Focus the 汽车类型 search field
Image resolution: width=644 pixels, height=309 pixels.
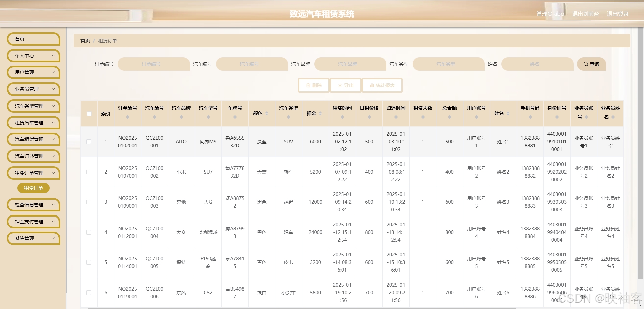pos(448,64)
